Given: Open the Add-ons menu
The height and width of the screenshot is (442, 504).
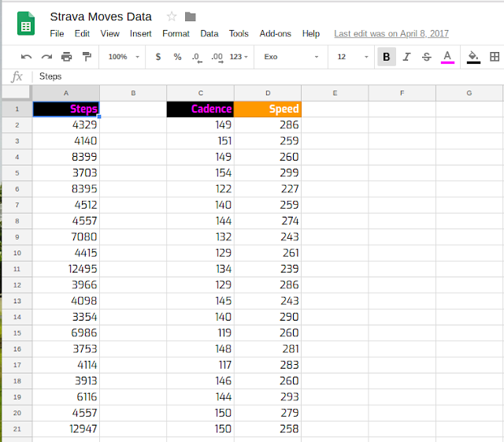Looking at the screenshot, I should tap(275, 33).
